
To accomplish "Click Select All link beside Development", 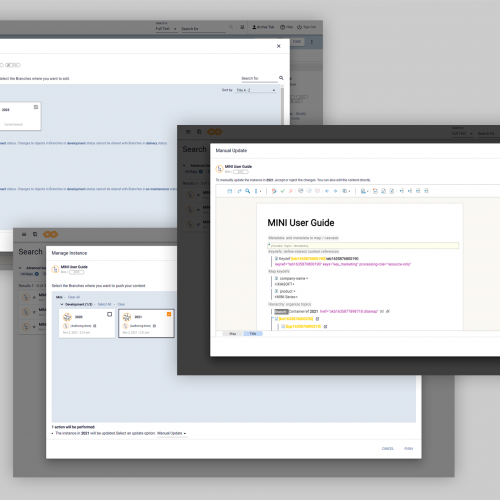I will point(104,304).
